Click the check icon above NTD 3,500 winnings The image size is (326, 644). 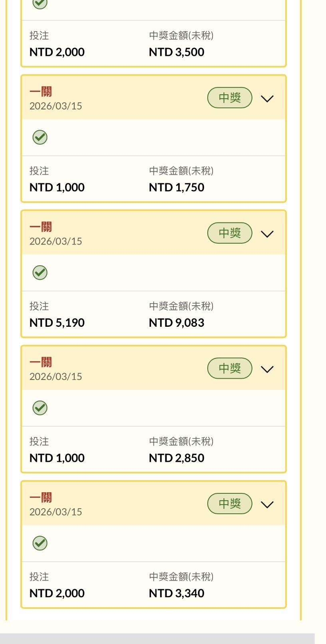[x=40, y=3]
